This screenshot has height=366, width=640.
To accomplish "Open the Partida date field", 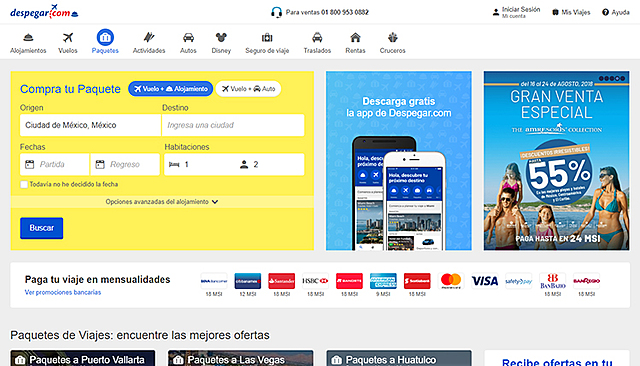I will (x=54, y=164).
